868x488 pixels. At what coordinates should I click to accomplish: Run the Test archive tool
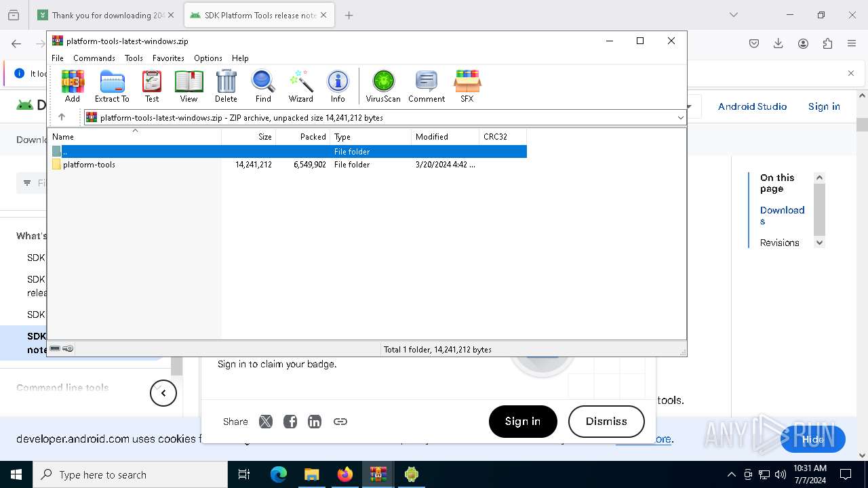click(152, 86)
